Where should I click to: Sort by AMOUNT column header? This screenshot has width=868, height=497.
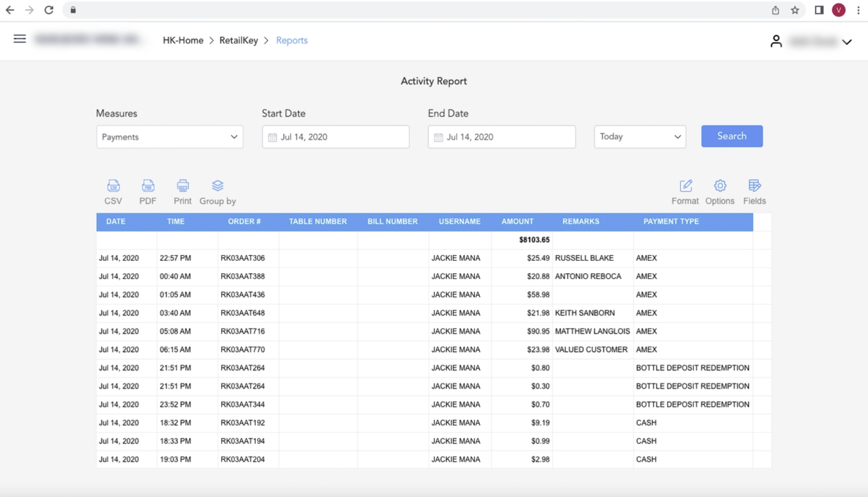(x=517, y=222)
